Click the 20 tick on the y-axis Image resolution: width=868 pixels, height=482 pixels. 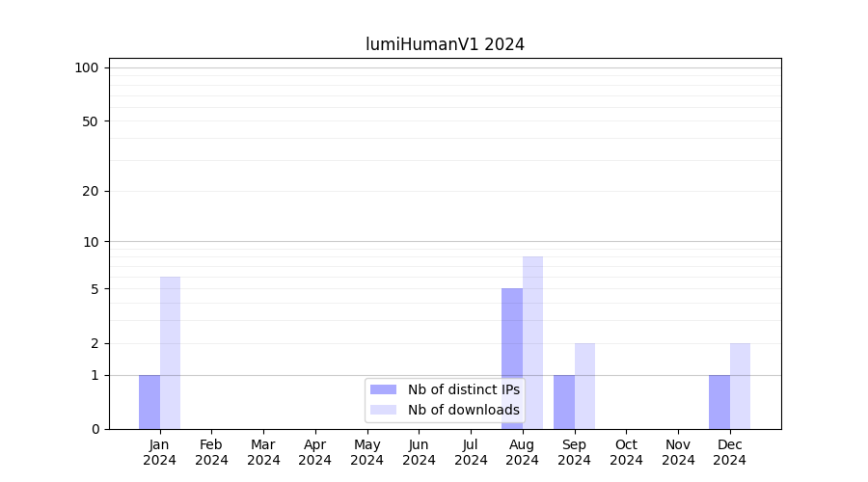click(91, 191)
